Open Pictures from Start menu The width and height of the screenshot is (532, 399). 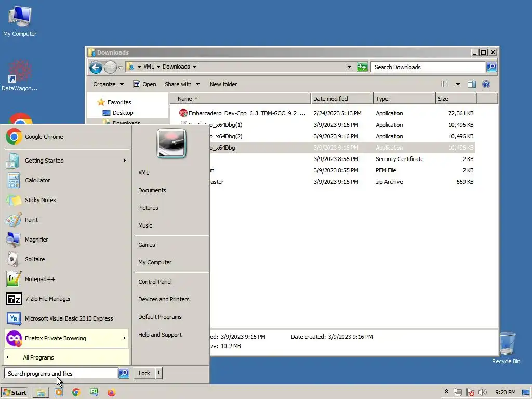click(148, 208)
